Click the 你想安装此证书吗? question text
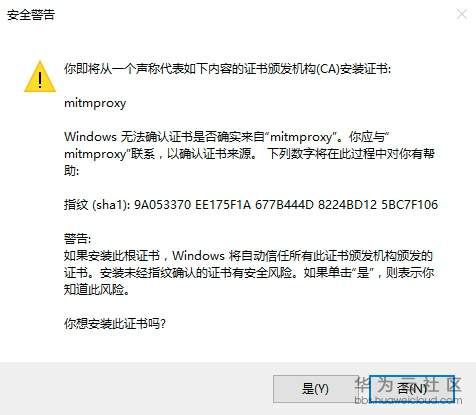Image resolution: width=476 pixels, height=415 pixels. coord(115,323)
